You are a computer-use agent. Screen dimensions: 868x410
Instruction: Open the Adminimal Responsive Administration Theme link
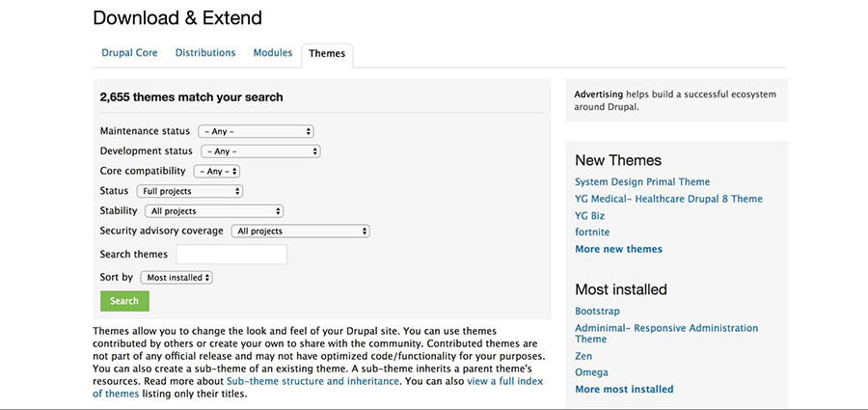coord(666,334)
